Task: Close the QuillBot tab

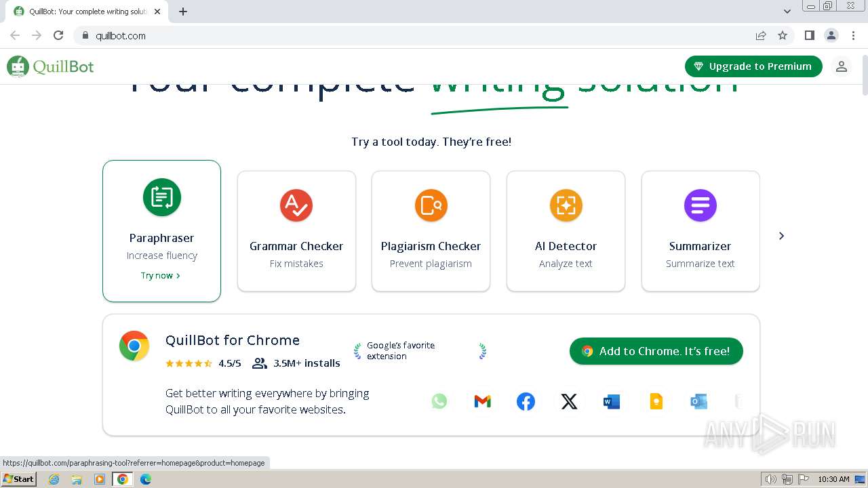Action: (157, 12)
